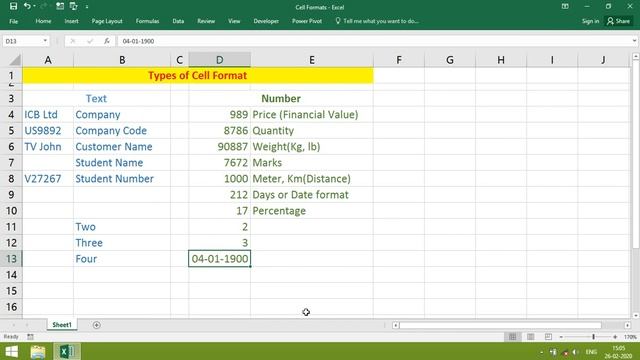Switch to the Insert ribbon tab
This screenshot has height=360, width=640.
71,21
